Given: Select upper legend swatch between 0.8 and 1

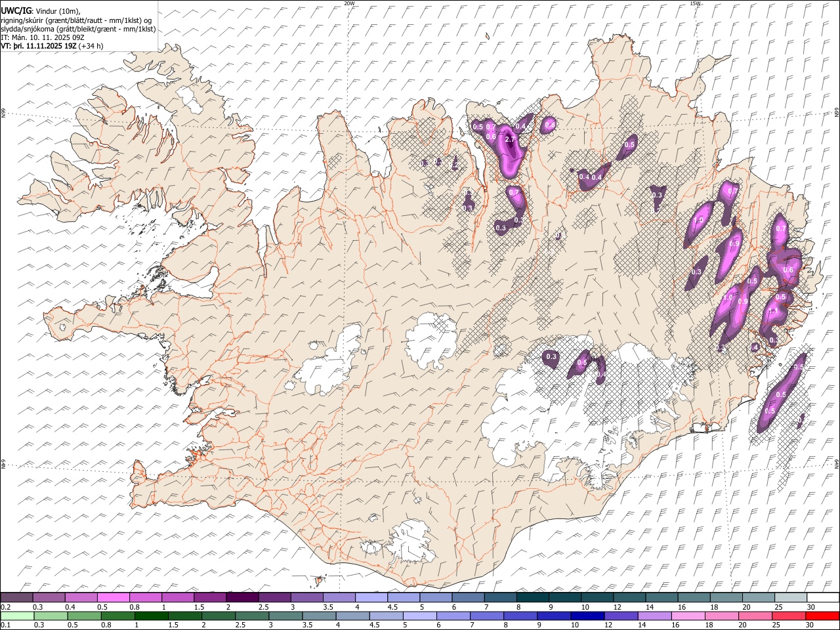Looking at the screenshot, I should [x=146, y=597].
